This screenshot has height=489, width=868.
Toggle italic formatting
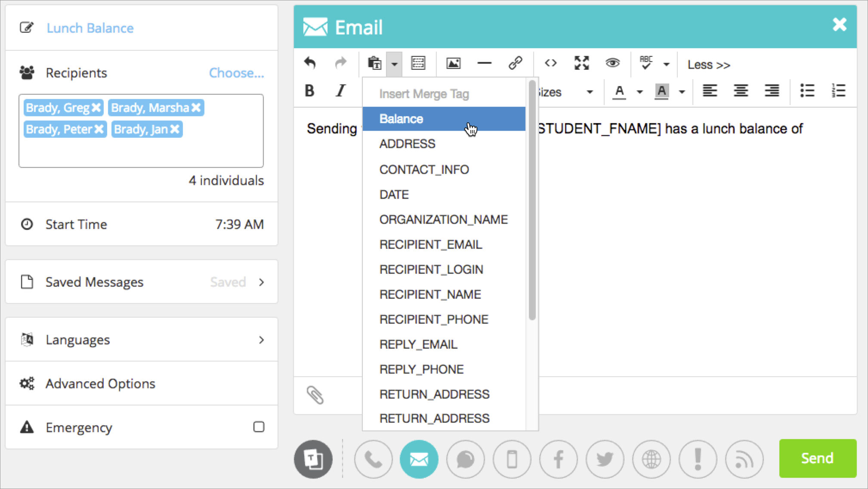pyautogui.click(x=340, y=91)
